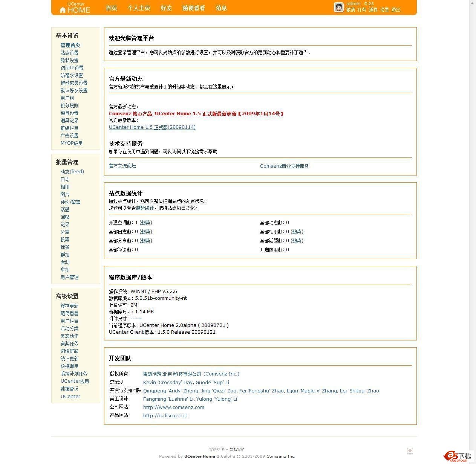
Task: Visit 官方交流论坛 link
Action: [122, 166]
